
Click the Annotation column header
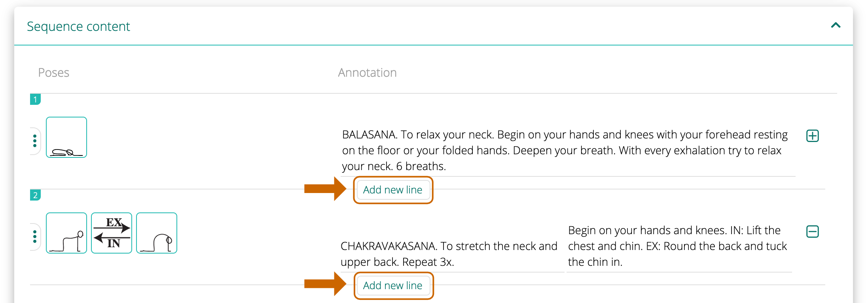[x=367, y=72]
